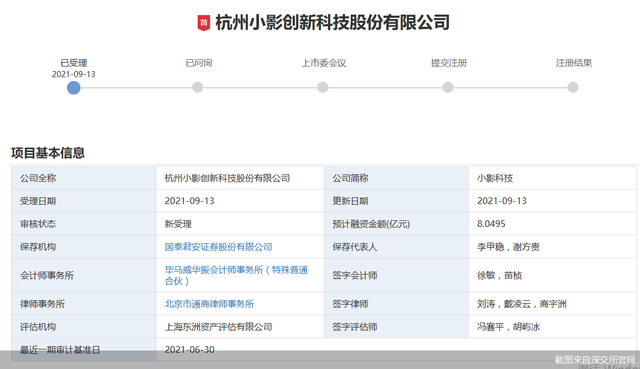Click the 项目基本信息 section heading

(48, 153)
